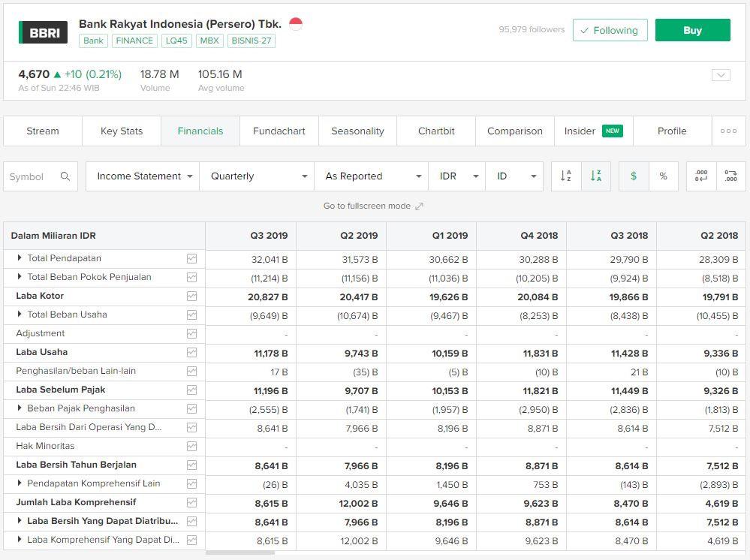The width and height of the screenshot is (750, 560).
Task: Click the Indonesia flag icon
Action: 296,23
